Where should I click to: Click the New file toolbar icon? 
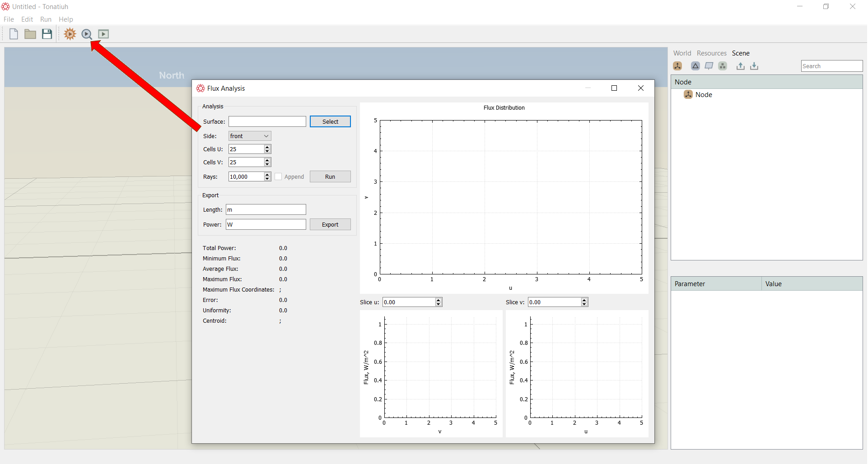pos(14,34)
